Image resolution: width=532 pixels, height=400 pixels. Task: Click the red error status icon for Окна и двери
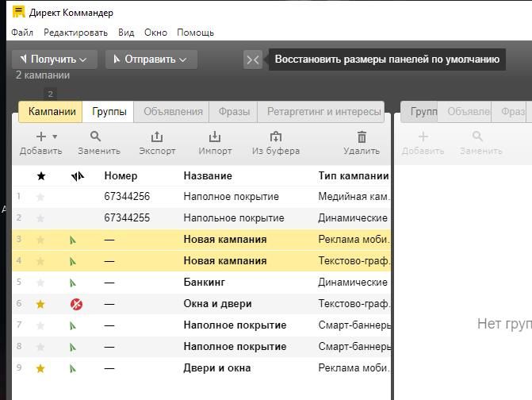(76, 304)
